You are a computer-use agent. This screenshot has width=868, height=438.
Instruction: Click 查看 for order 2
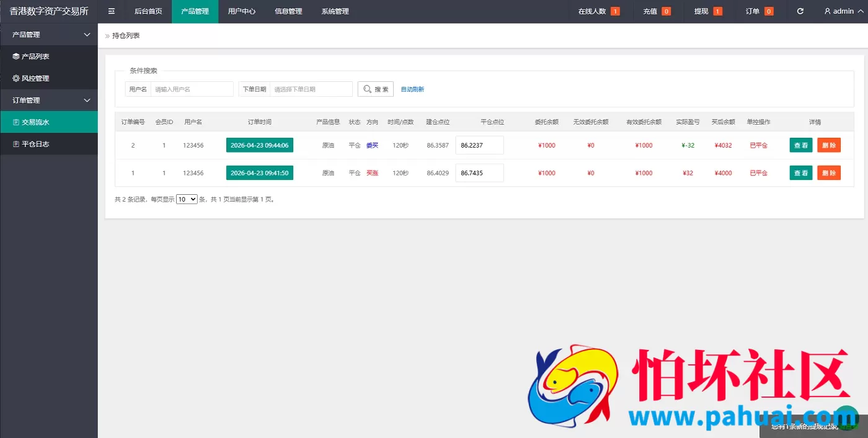pyautogui.click(x=801, y=145)
